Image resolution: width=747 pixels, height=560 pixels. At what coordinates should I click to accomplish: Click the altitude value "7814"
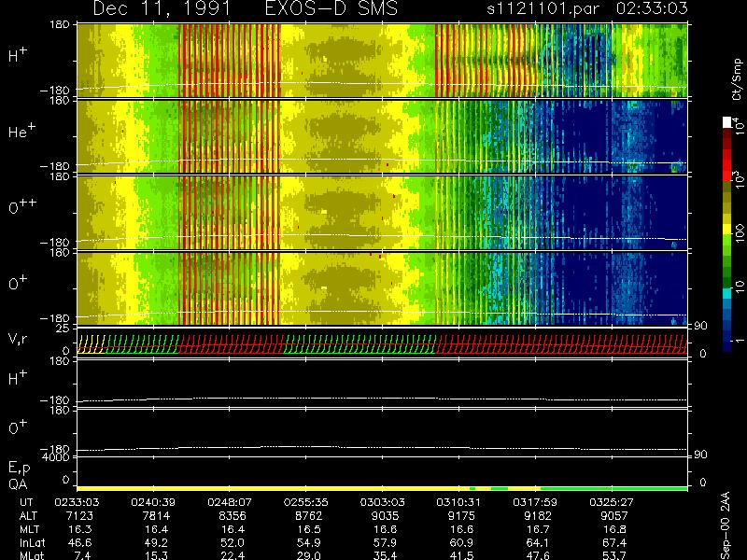156,516
